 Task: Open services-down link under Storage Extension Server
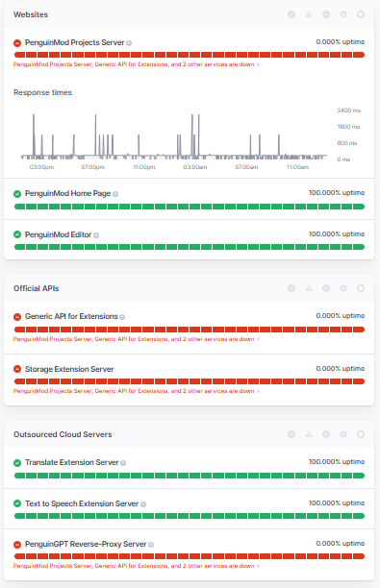pos(136,391)
